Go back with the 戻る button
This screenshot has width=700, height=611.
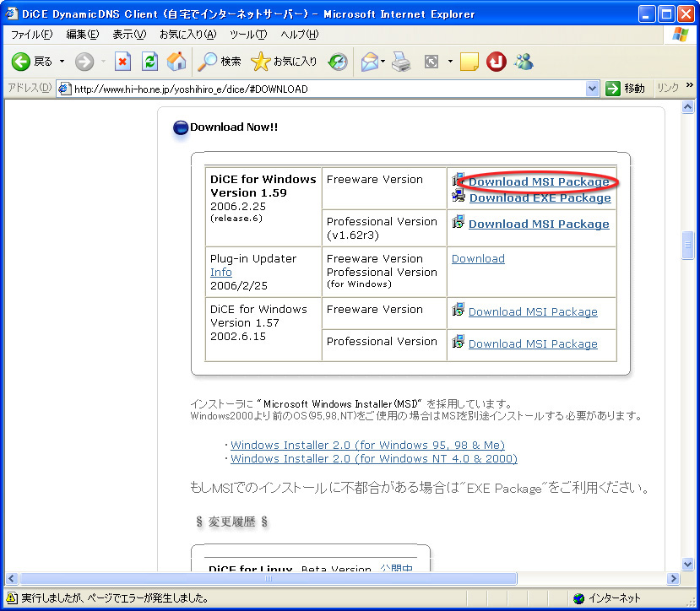(x=31, y=62)
